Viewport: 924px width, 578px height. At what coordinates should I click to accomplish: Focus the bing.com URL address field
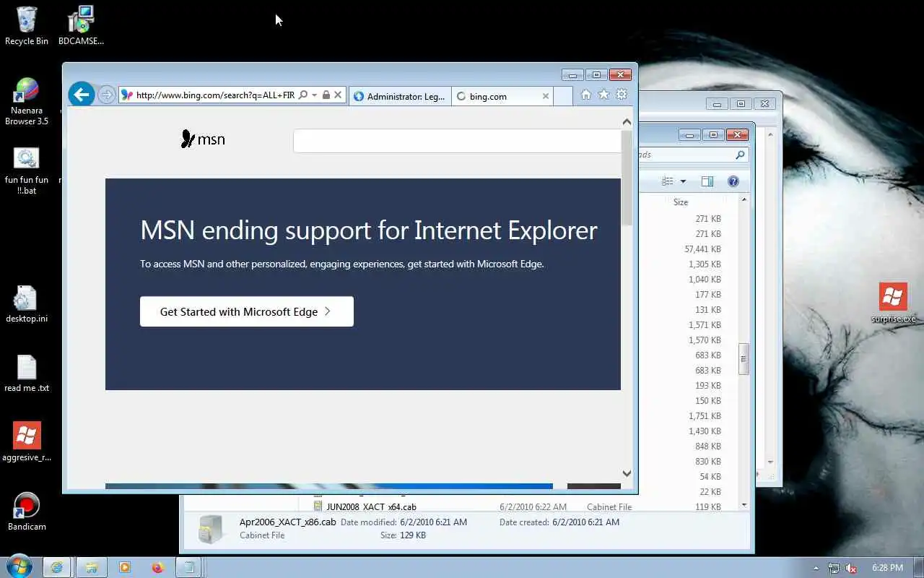tap(215, 95)
